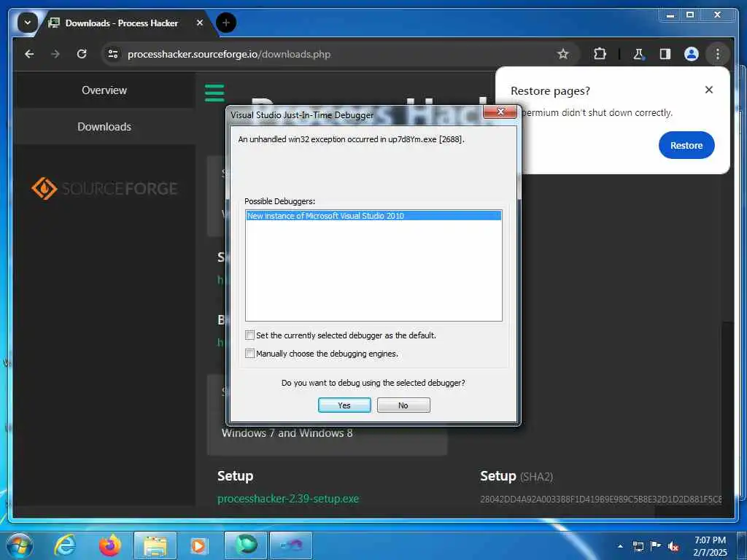
Task: Reload the Process Hacker downloads page
Action: pyautogui.click(x=82, y=54)
